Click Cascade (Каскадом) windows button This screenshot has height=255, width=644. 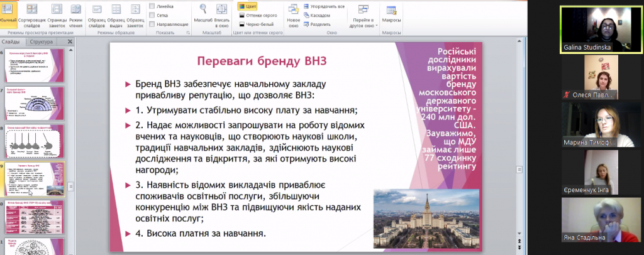point(320,15)
